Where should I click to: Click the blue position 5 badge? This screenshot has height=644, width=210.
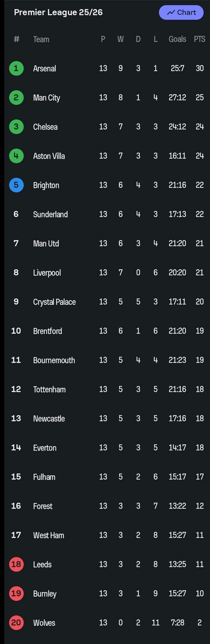16,185
